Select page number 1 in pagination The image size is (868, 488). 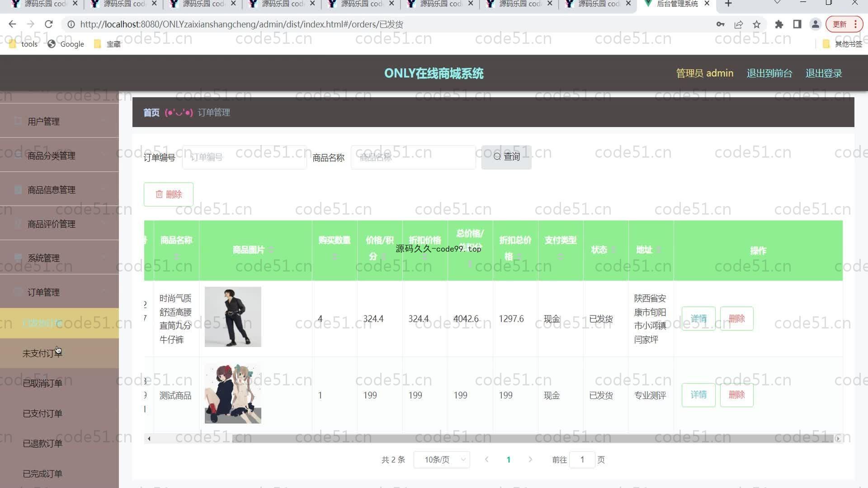click(x=509, y=460)
